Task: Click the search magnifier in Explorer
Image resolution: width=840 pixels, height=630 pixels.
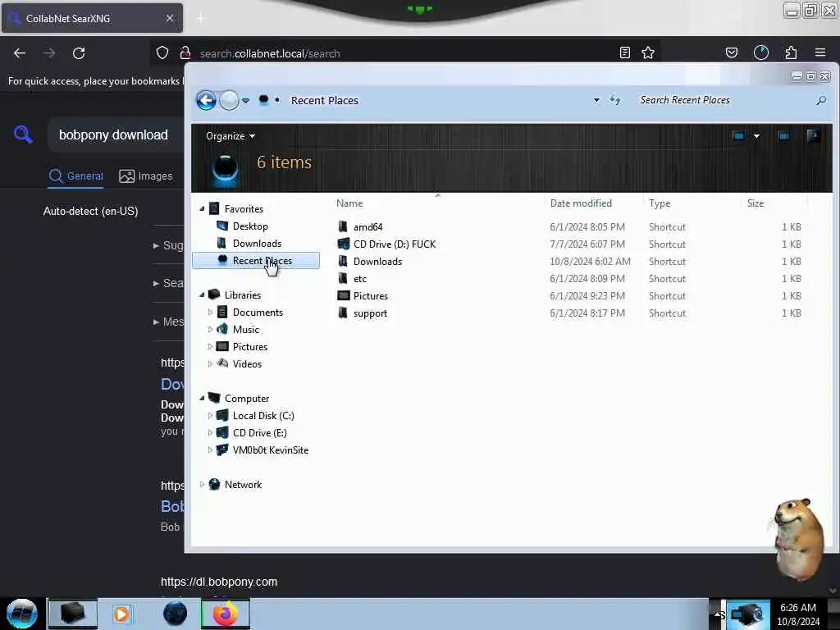Action: coord(820,100)
